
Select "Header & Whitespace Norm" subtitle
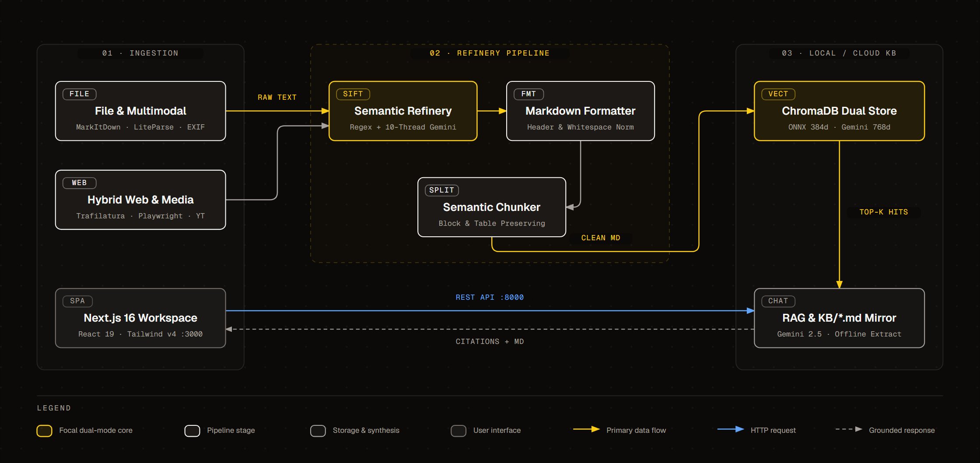pyautogui.click(x=581, y=127)
